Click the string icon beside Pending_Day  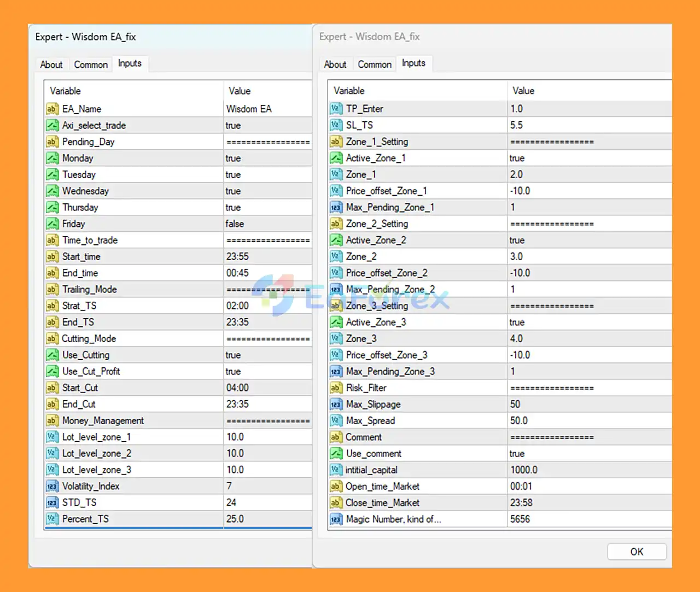pos(52,142)
